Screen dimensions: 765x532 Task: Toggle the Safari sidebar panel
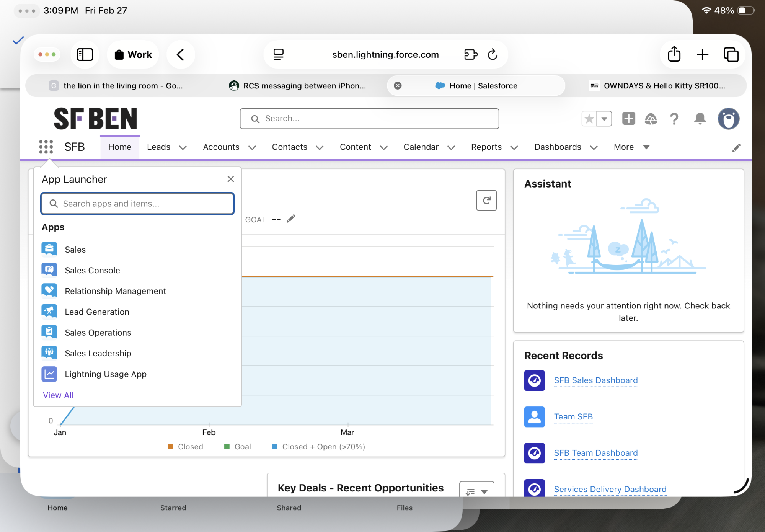(x=85, y=55)
